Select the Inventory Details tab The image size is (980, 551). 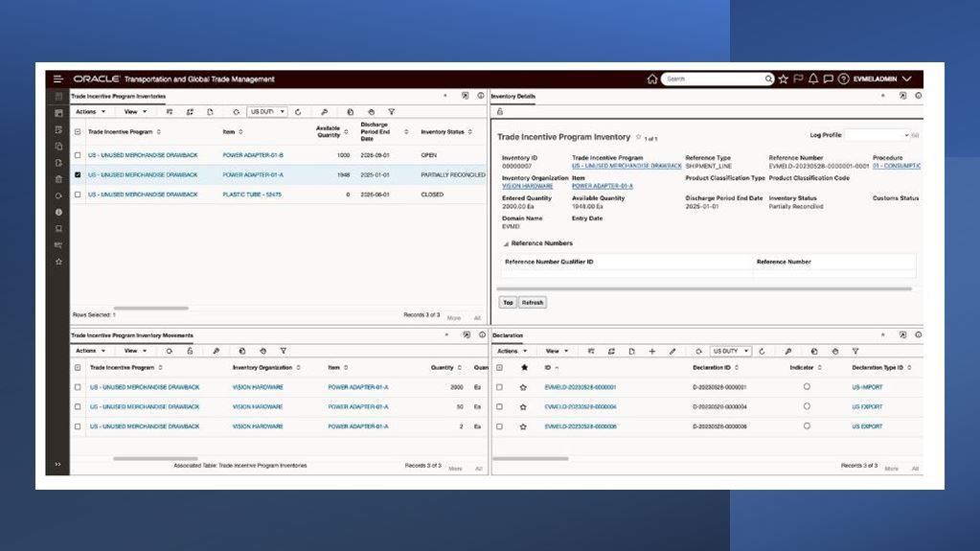pyautogui.click(x=513, y=97)
